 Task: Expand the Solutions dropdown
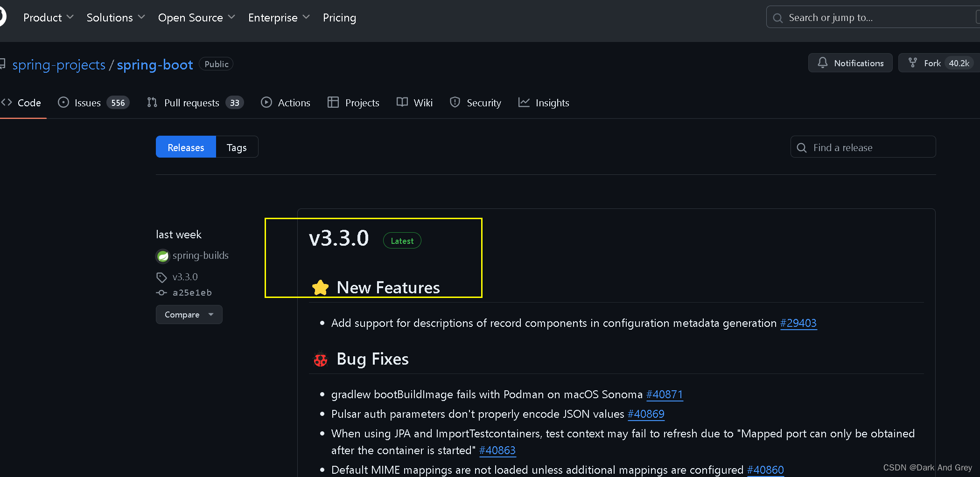(x=116, y=18)
